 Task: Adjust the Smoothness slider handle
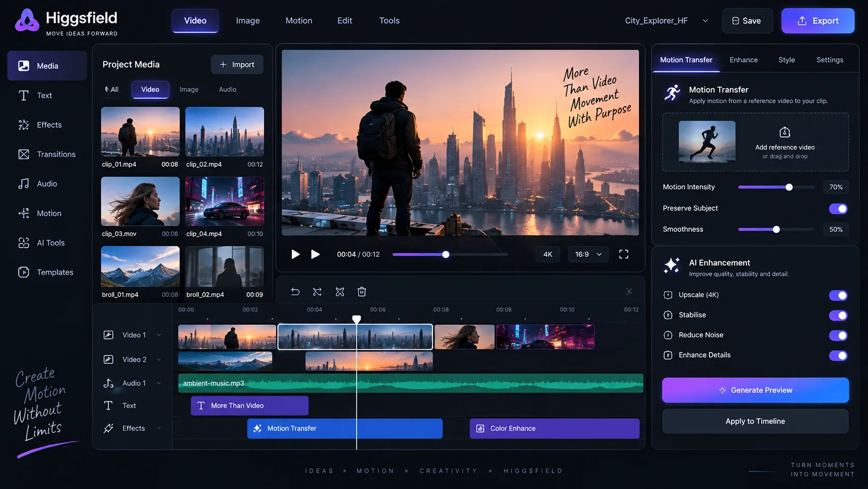tap(776, 230)
